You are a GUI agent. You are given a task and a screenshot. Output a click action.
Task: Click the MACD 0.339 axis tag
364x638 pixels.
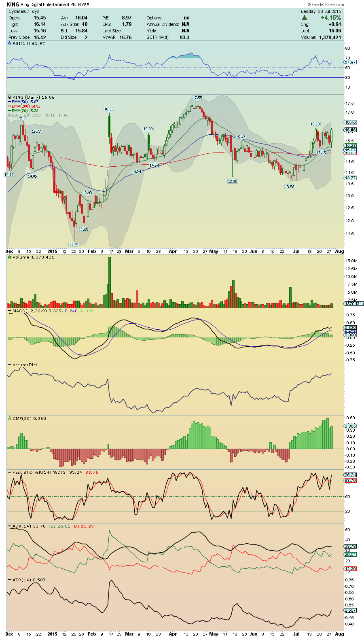click(x=350, y=327)
